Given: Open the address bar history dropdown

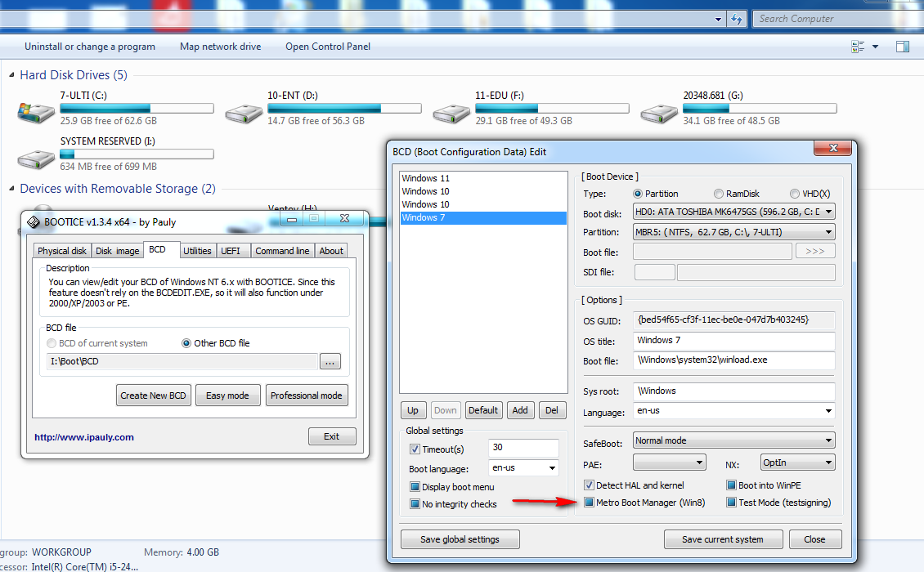Looking at the screenshot, I should pyautogui.click(x=718, y=20).
